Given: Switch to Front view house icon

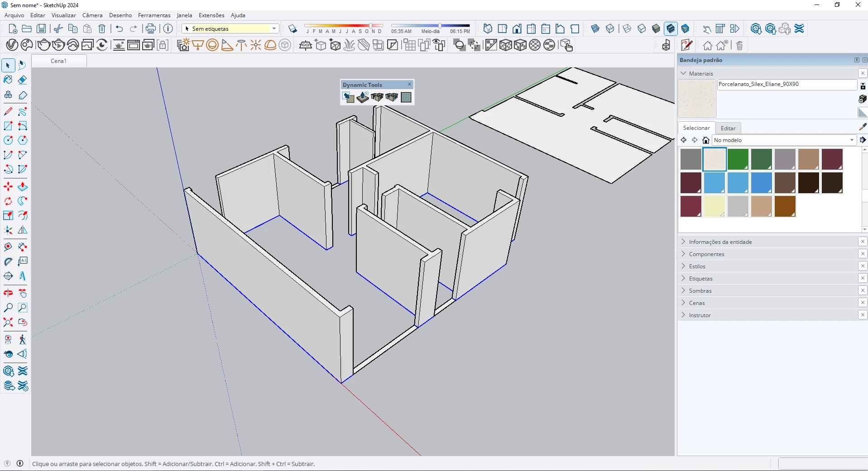Looking at the screenshot, I should (x=517, y=29).
